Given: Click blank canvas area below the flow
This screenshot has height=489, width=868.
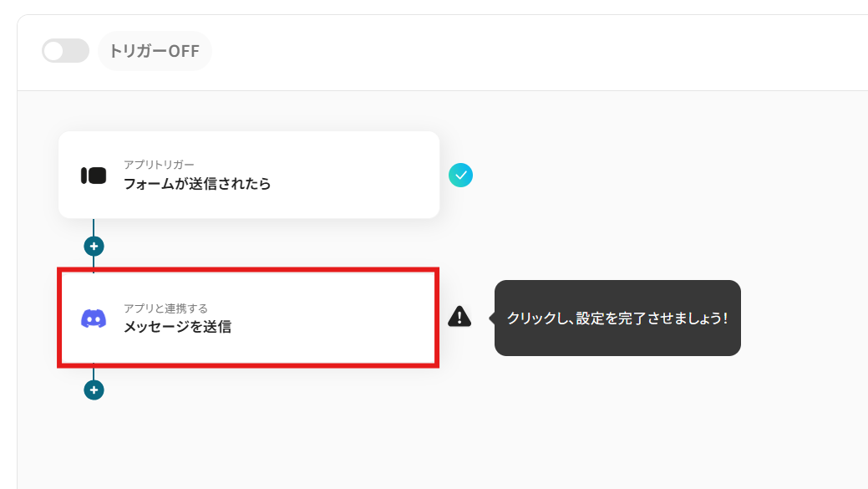Looking at the screenshot, I should (418, 443).
